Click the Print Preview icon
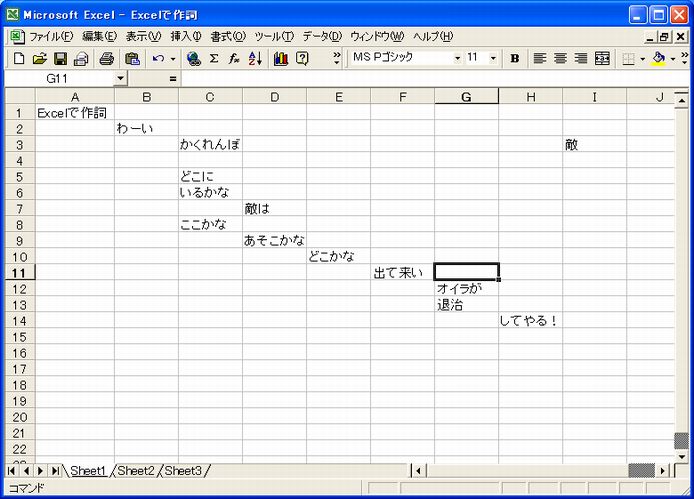This screenshot has height=499, width=694. 81,58
